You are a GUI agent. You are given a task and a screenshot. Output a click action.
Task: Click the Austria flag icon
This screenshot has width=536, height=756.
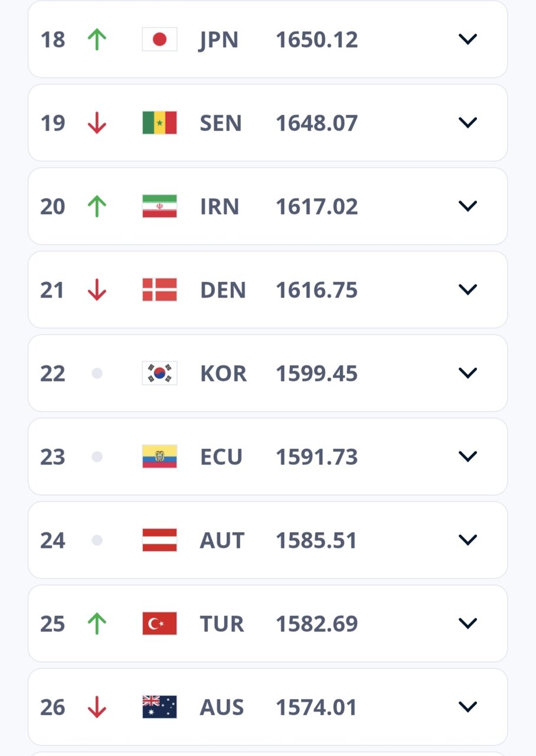click(x=158, y=540)
